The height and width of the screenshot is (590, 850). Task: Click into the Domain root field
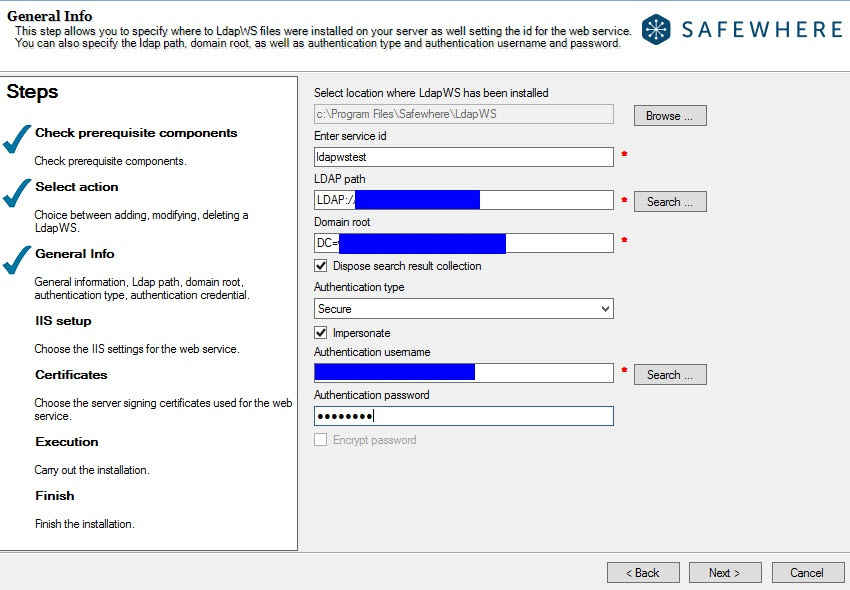(x=560, y=243)
